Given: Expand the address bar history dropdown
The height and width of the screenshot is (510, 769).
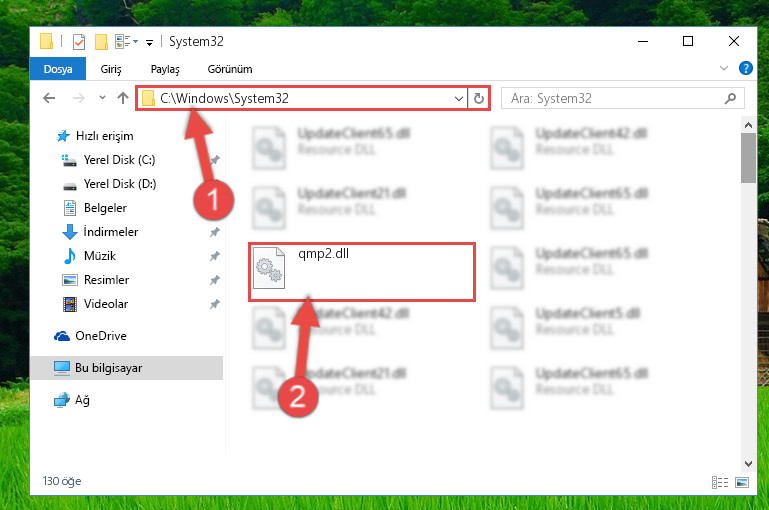Looking at the screenshot, I should point(459,99).
